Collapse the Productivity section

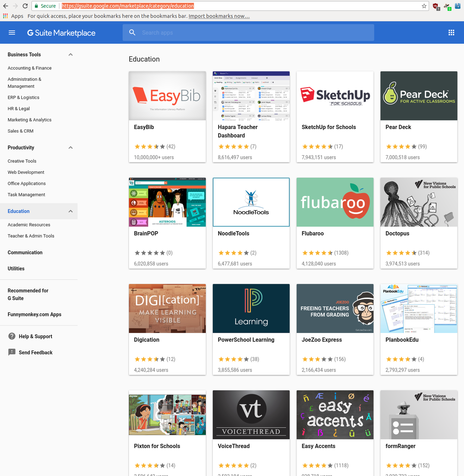[70, 148]
